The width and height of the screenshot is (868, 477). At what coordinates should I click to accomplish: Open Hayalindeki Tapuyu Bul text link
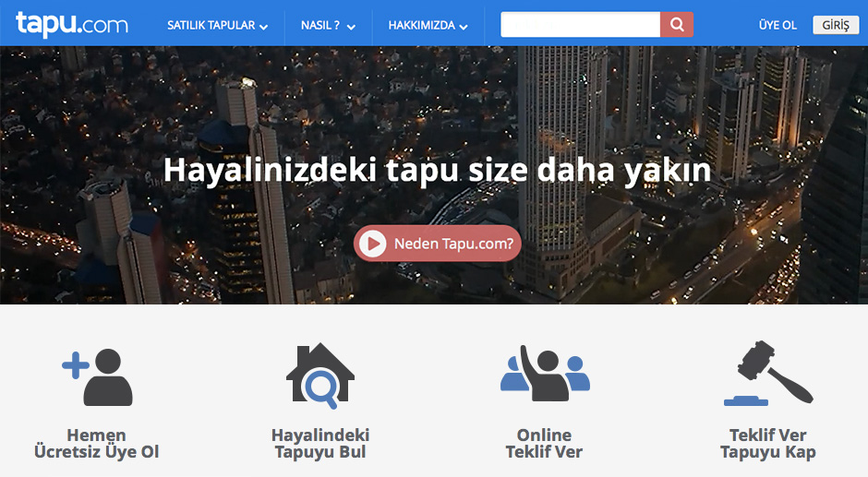320,443
